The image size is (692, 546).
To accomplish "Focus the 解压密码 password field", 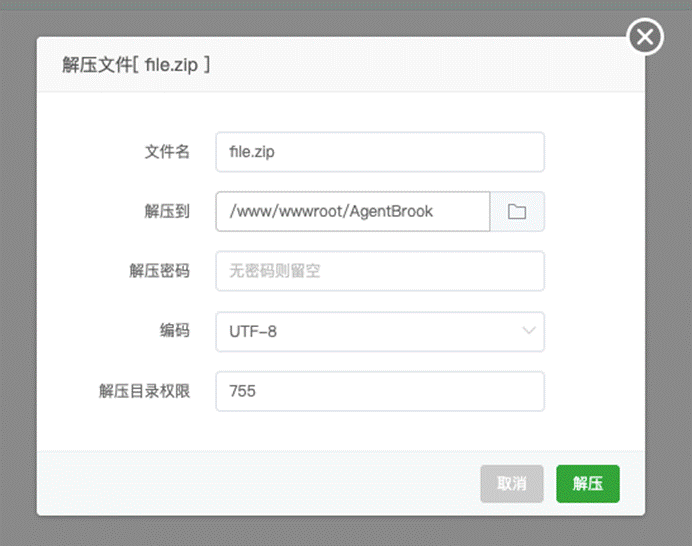I will (x=380, y=271).
